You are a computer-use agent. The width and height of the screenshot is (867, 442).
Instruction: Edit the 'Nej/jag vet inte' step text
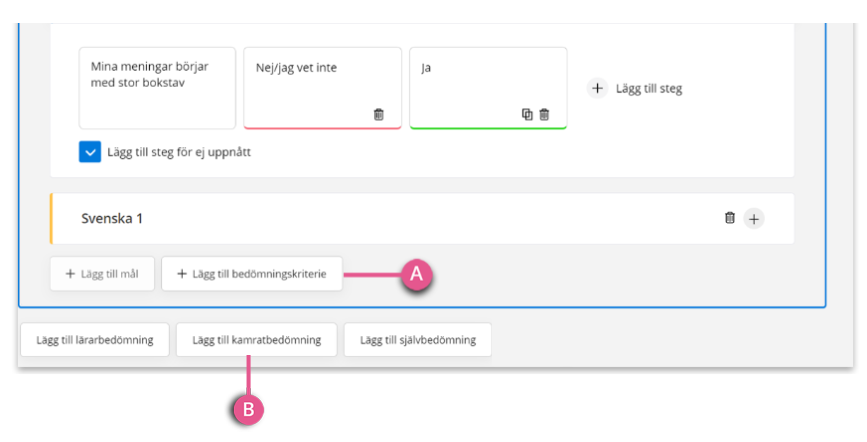tap(322, 88)
